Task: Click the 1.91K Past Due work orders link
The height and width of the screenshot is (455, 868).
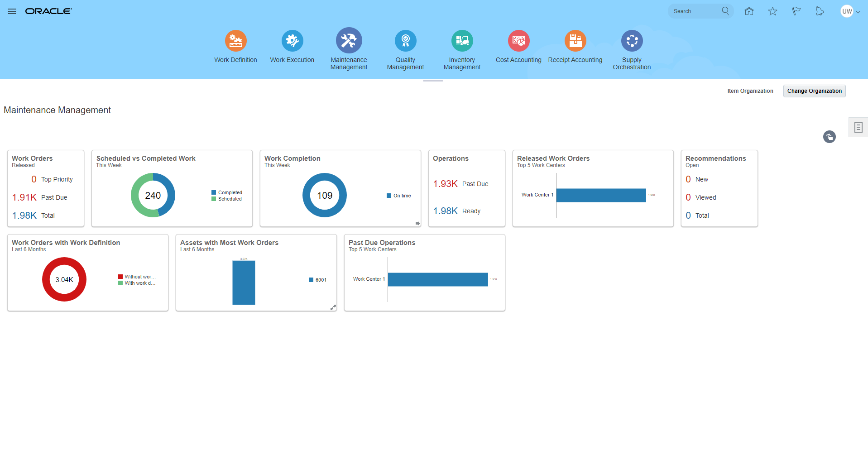Action: 24,197
